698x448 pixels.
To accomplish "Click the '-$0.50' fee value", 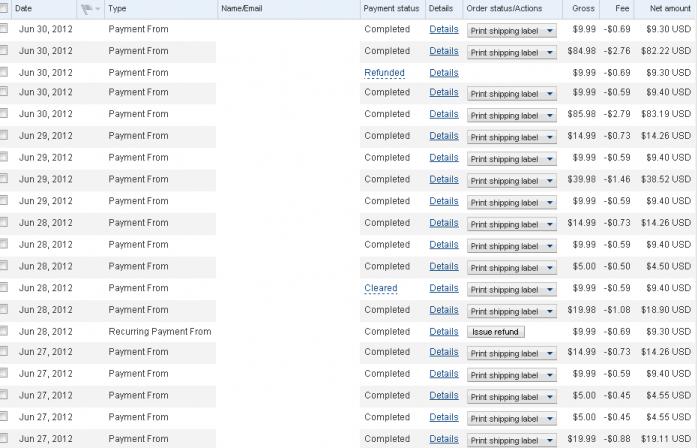I will tap(617, 266).
